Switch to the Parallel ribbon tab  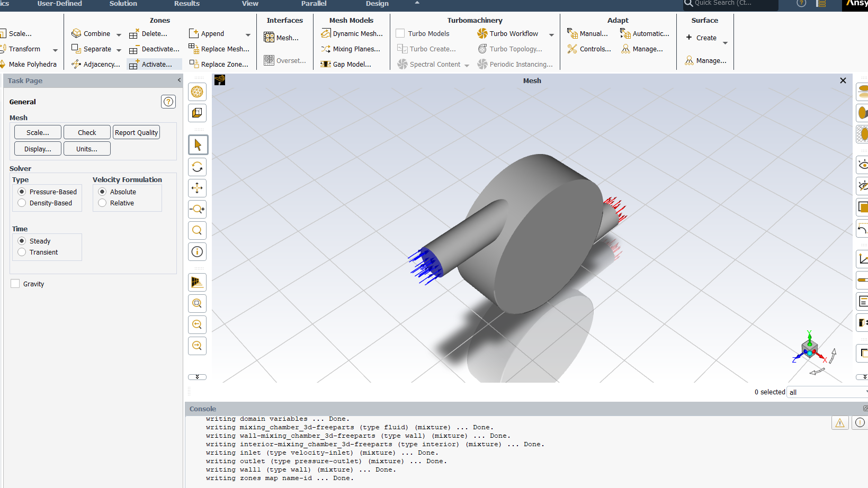tap(314, 4)
